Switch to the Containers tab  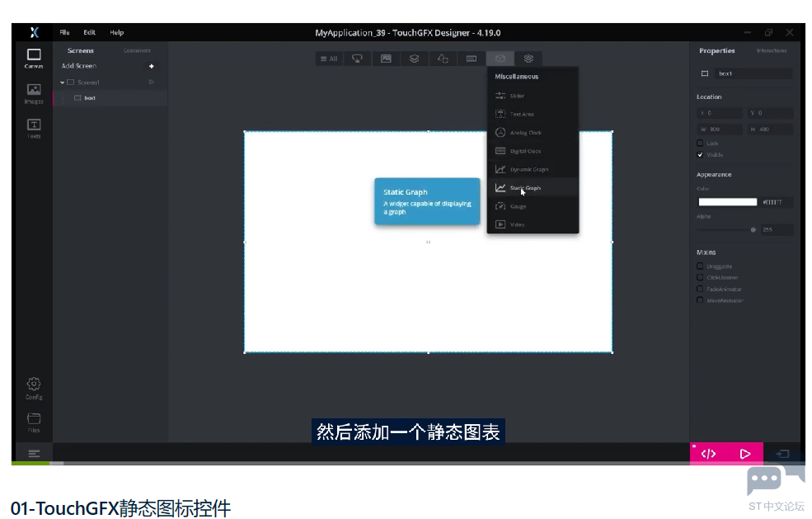pyautogui.click(x=137, y=50)
